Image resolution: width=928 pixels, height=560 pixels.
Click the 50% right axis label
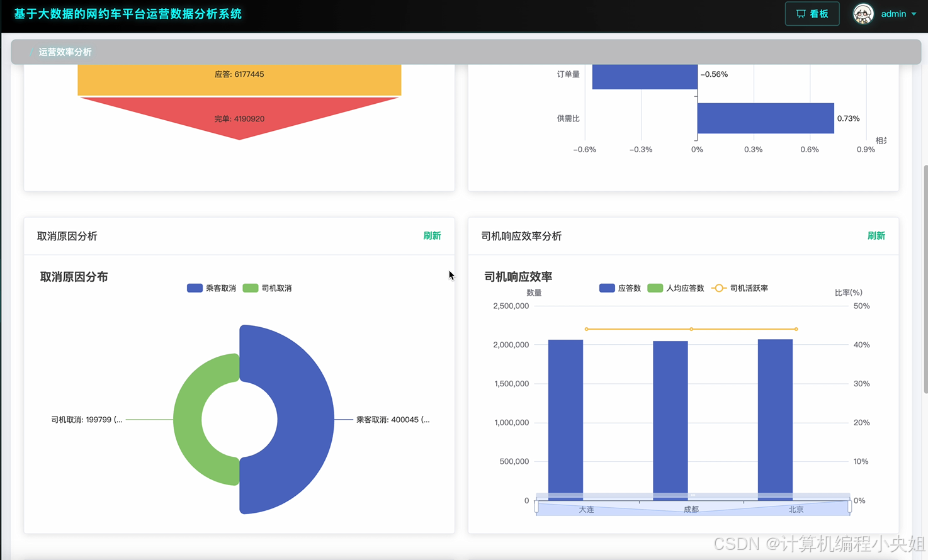click(x=861, y=306)
